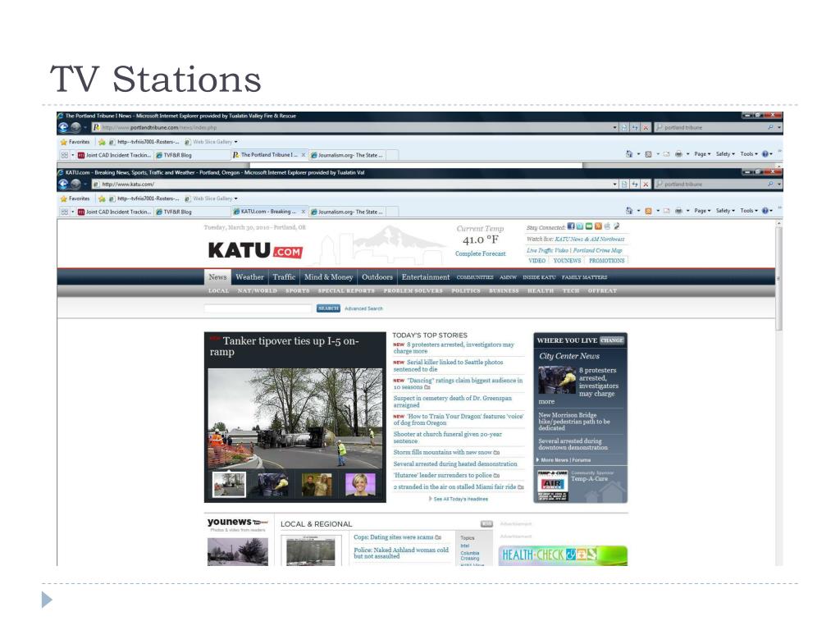Open Safety dropdown in KATU window

click(725, 211)
